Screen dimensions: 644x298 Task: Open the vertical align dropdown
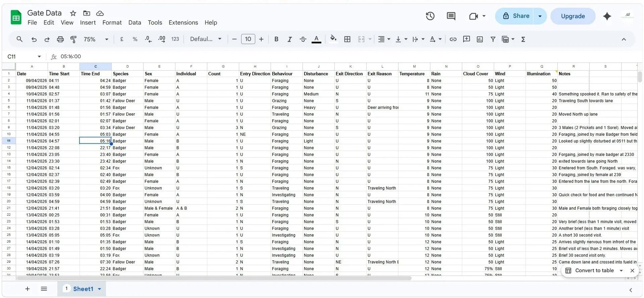tap(401, 39)
